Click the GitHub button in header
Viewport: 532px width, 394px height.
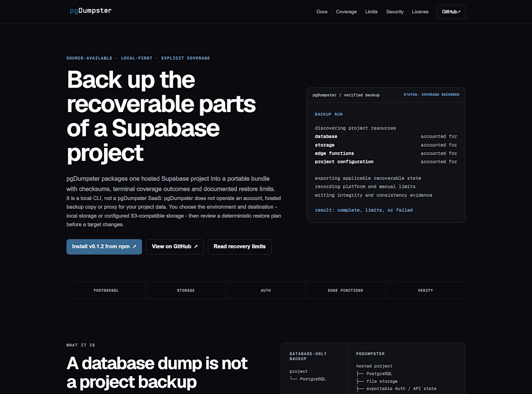[x=451, y=12]
